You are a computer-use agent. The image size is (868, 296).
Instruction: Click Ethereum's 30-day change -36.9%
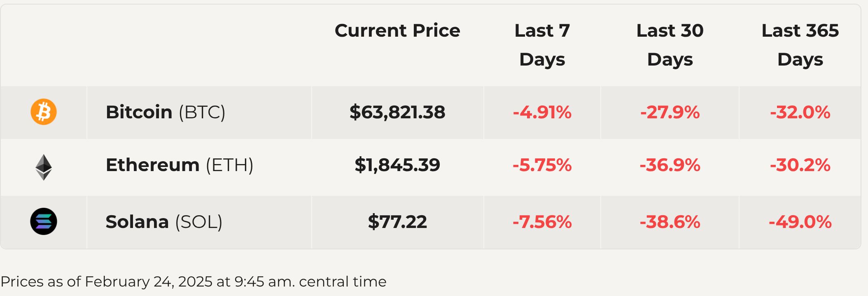pyautogui.click(x=670, y=165)
